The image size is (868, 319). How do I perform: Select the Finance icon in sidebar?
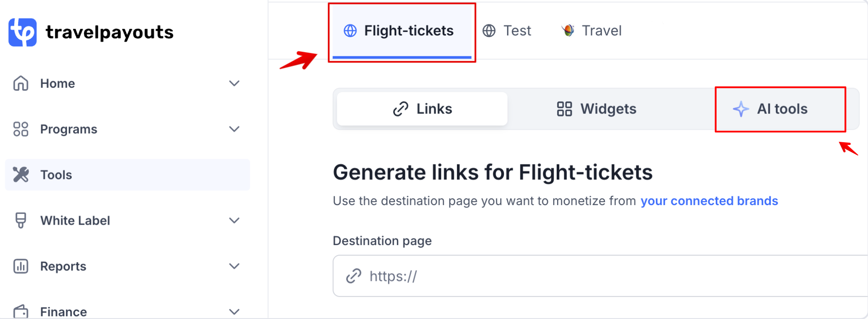[20, 311]
